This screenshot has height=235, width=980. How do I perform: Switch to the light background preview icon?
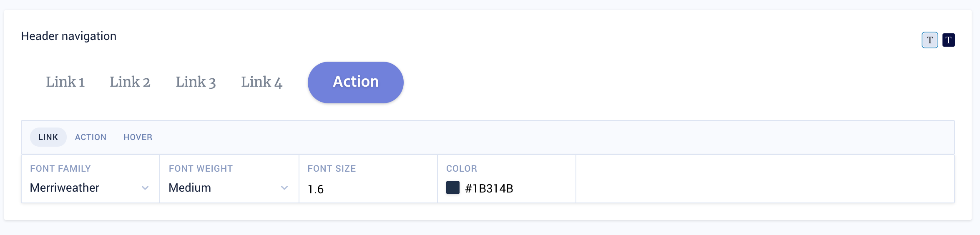point(930,40)
